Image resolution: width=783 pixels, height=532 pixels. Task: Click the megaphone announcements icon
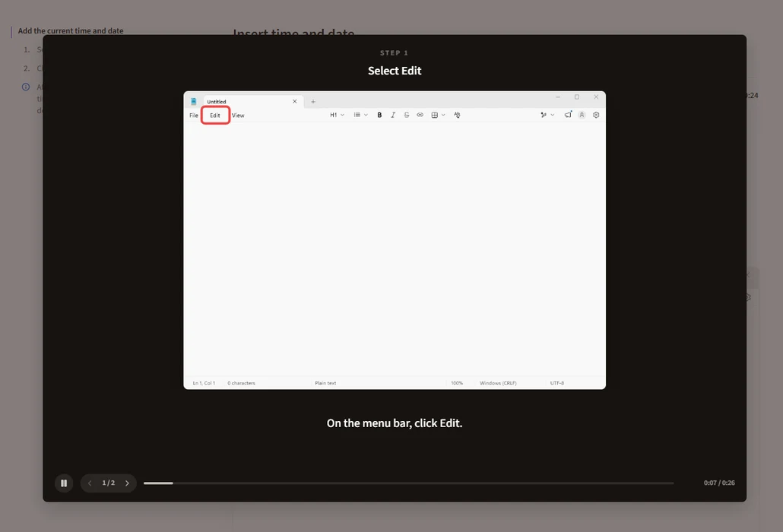click(x=568, y=115)
